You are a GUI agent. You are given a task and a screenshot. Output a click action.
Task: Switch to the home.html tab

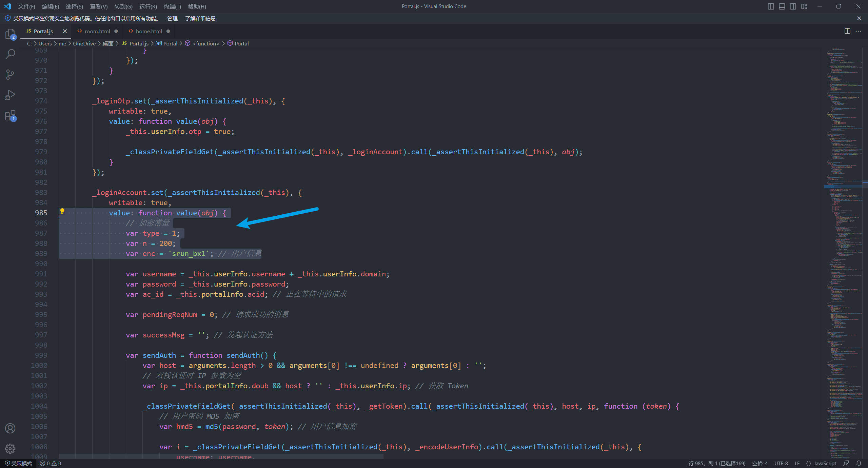pyautogui.click(x=149, y=31)
